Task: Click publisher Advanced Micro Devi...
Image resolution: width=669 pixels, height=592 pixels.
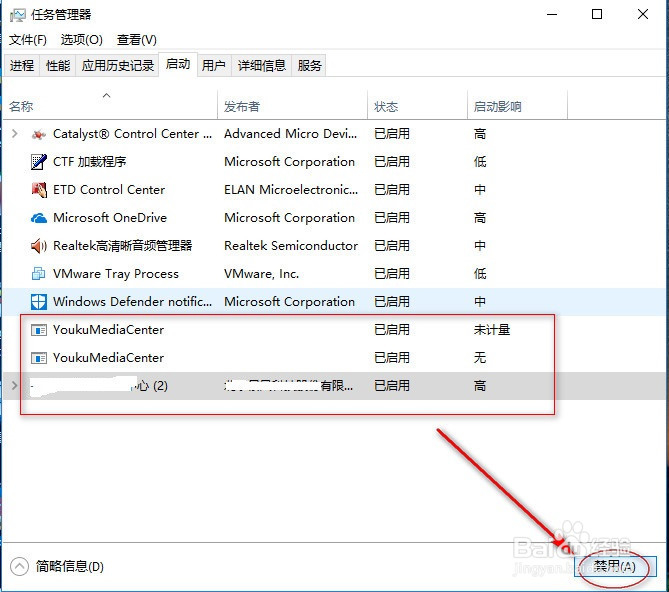Action: pyautogui.click(x=291, y=134)
